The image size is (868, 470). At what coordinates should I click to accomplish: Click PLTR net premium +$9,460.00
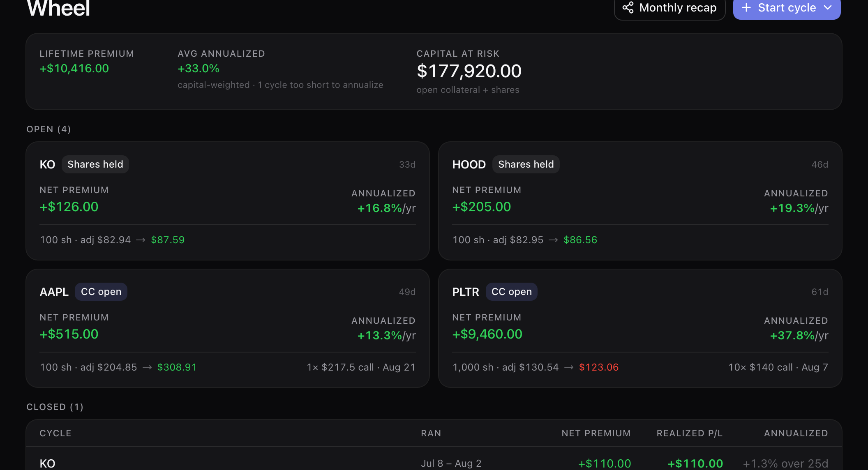487,334
